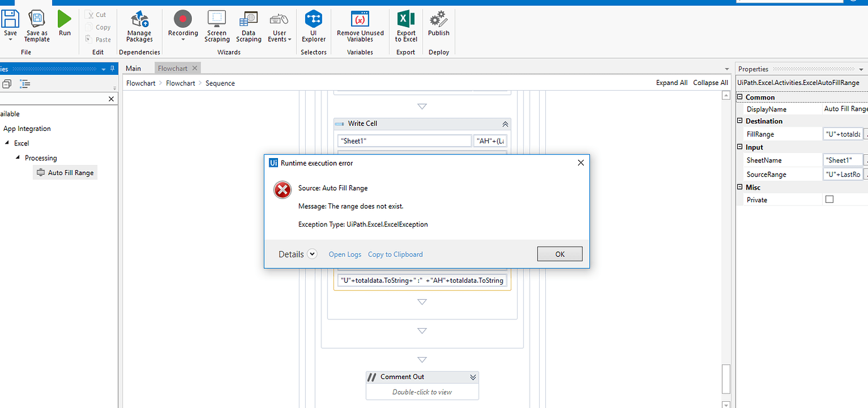868x408 pixels.
Task: Click the Write Cell activity icon
Action: pos(340,124)
